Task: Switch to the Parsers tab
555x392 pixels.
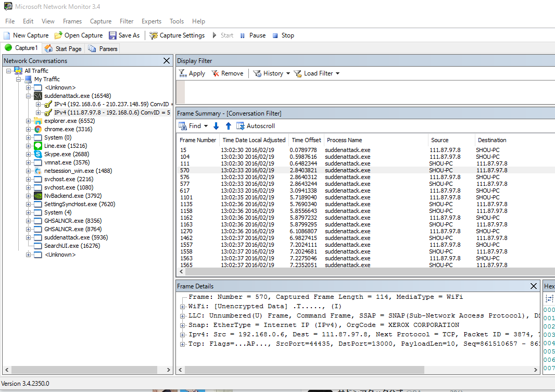Action: pyautogui.click(x=103, y=48)
